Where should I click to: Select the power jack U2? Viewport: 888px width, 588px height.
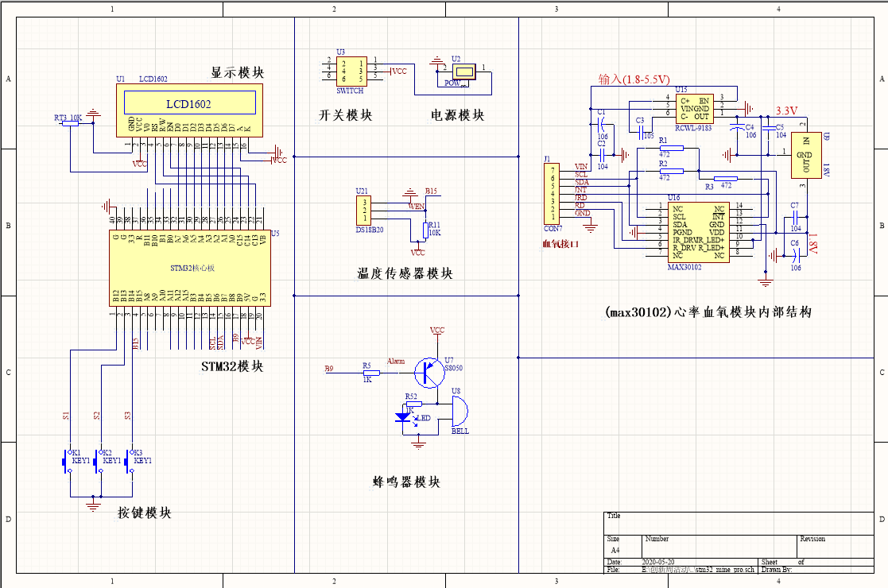point(463,72)
